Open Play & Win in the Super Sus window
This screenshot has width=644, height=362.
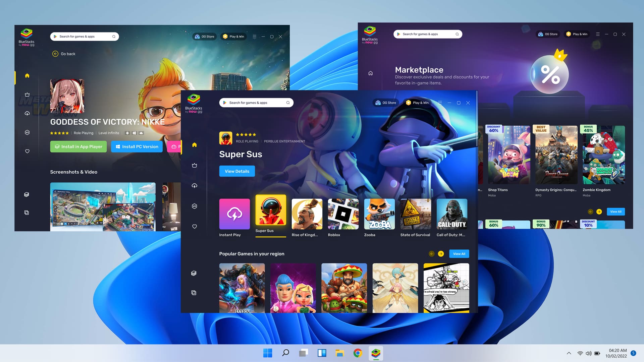[417, 103]
